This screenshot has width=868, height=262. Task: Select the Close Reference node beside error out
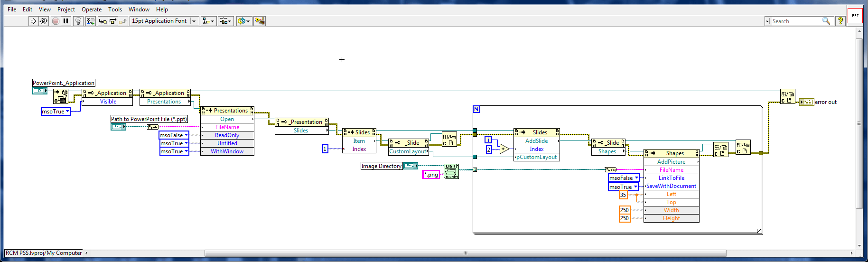(787, 96)
